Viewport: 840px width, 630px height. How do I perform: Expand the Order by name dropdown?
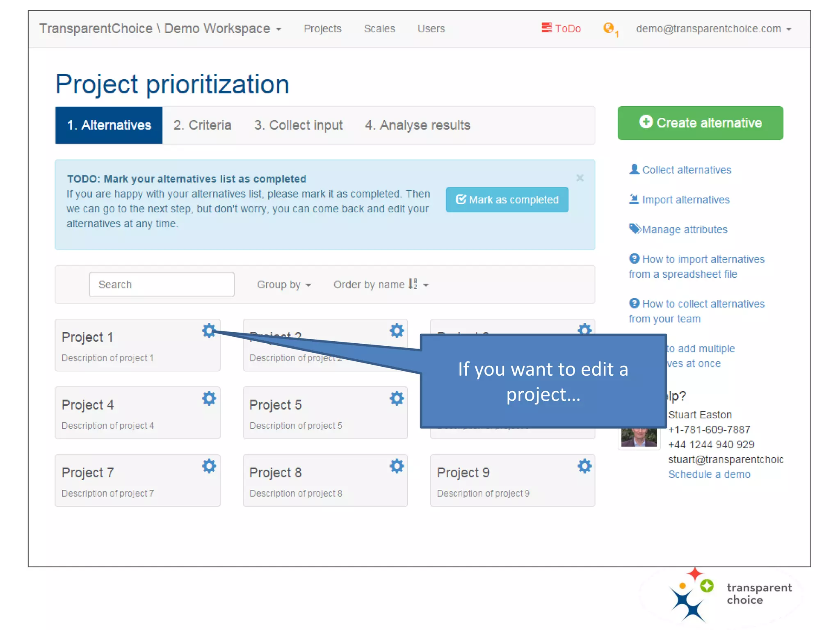pos(381,285)
